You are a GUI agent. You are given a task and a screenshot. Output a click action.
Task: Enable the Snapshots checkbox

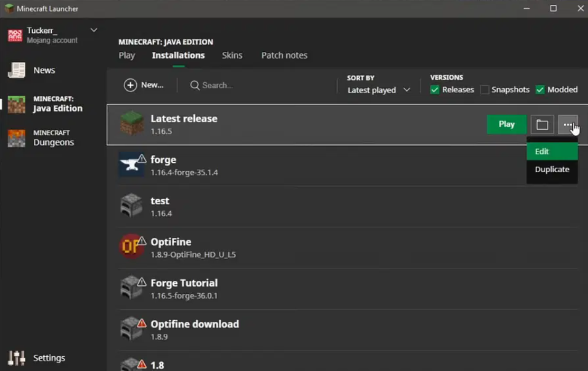pos(484,90)
